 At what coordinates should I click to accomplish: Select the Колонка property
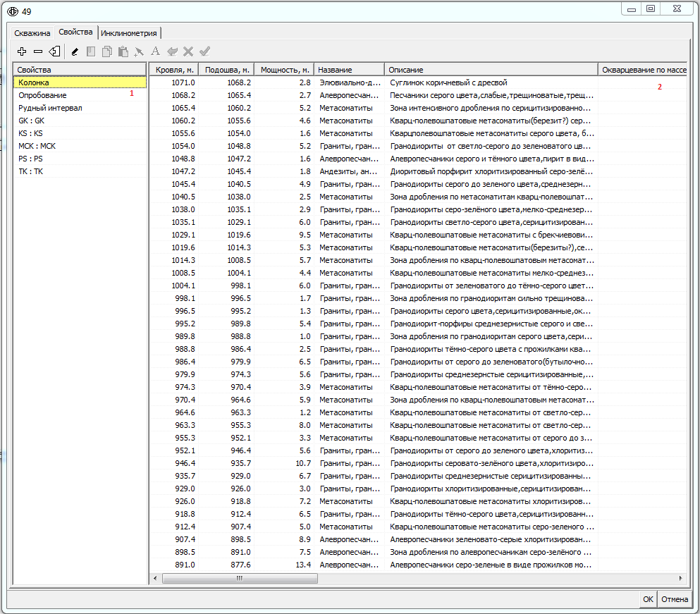[80, 82]
